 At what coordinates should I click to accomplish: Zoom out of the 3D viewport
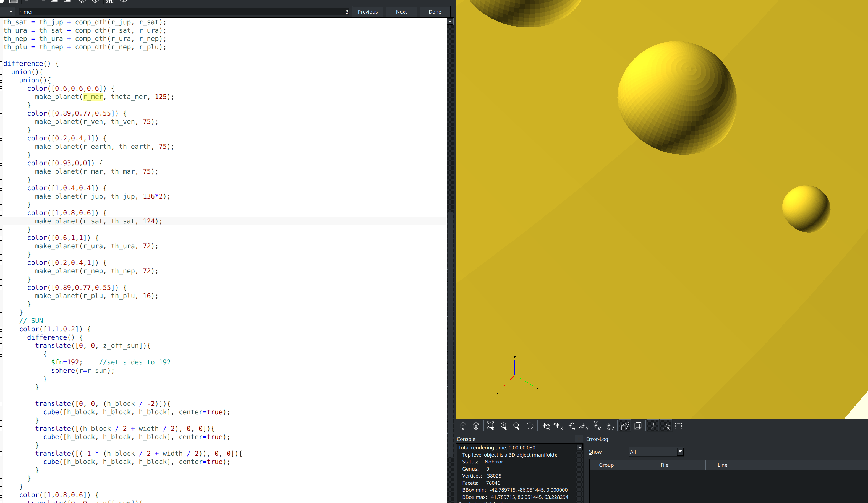click(x=517, y=426)
